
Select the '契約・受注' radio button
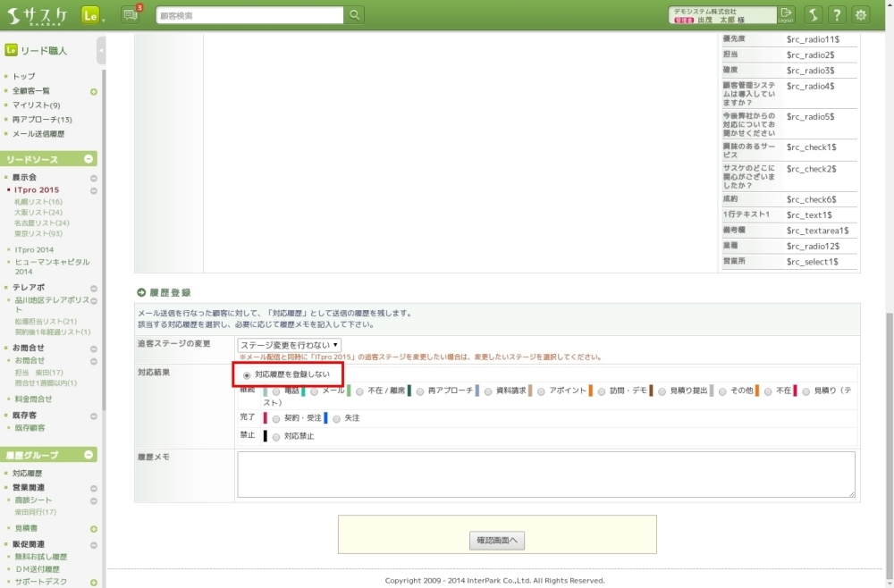(x=276, y=418)
